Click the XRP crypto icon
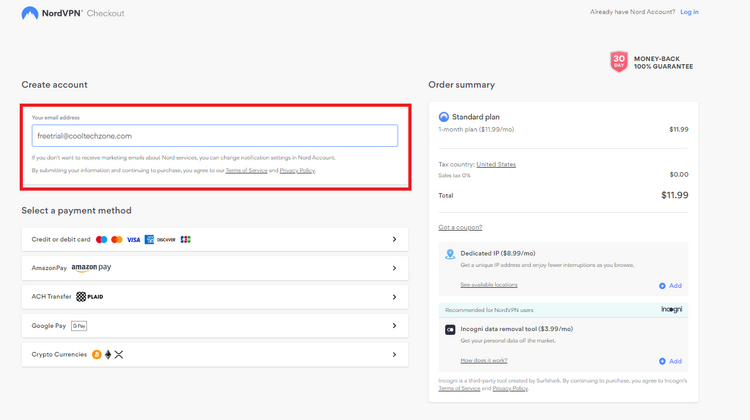Viewport: 750px width, 420px height. point(119,354)
